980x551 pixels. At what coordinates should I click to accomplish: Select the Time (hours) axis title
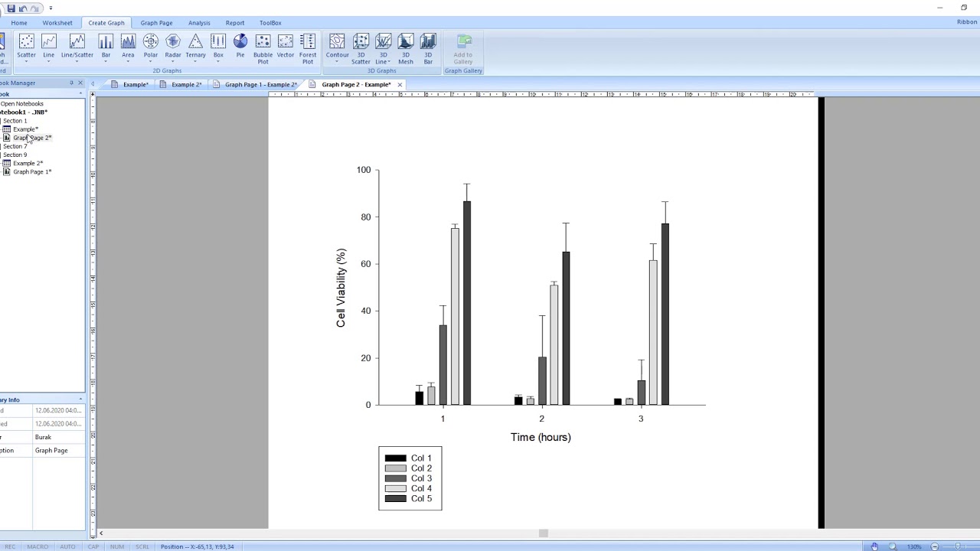tap(541, 437)
